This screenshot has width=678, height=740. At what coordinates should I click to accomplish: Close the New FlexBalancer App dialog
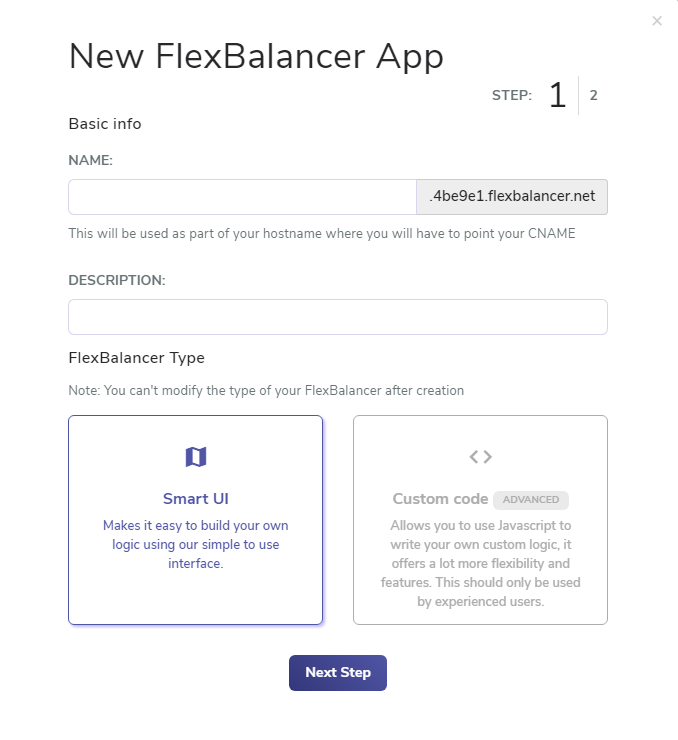pos(657,21)
